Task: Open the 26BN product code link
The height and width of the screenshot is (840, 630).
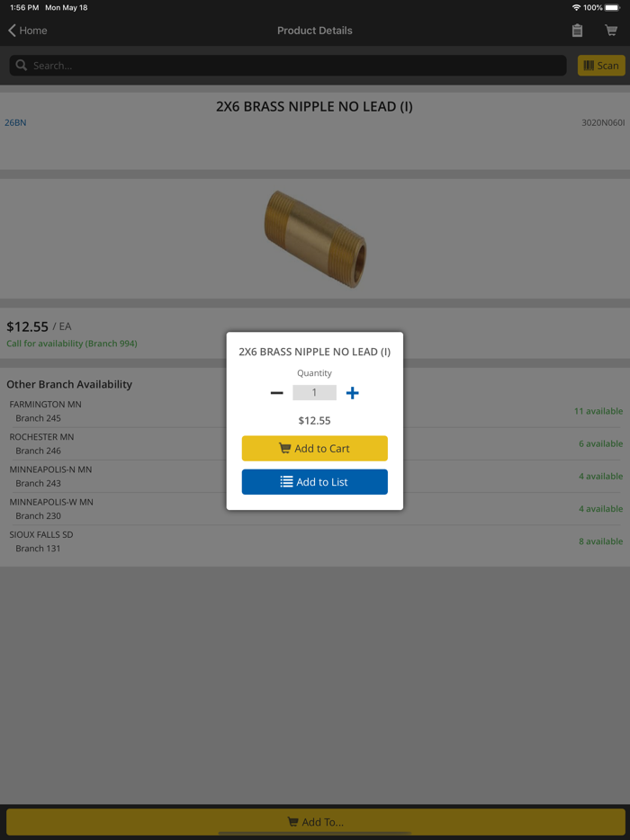Action: (x=15, y=121)
